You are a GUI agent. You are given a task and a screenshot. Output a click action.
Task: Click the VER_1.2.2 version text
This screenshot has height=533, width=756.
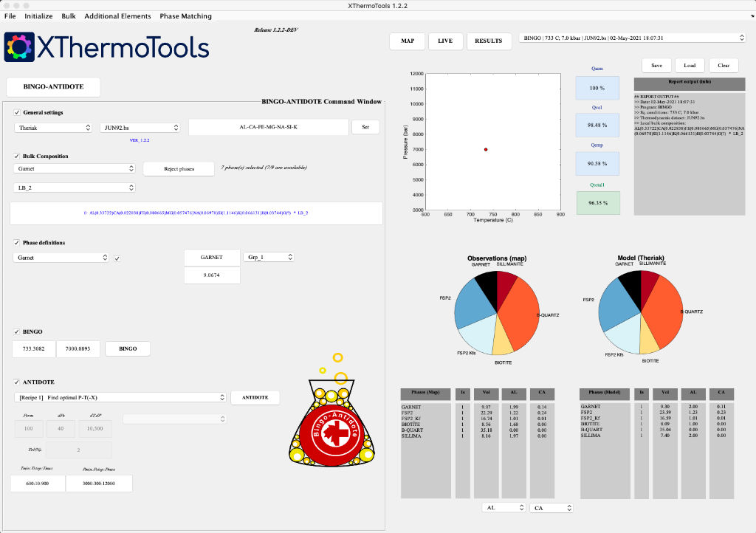140,140
